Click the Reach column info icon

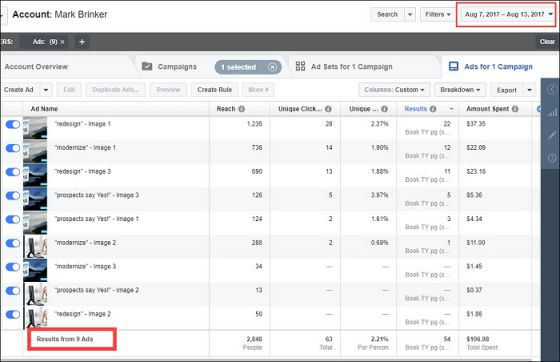[241, 109]
